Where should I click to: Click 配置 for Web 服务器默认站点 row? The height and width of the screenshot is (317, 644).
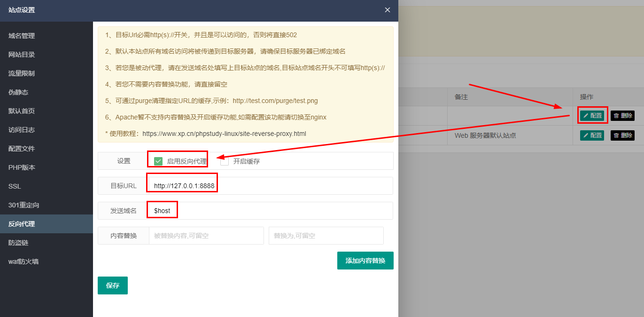pyautogui.click(x=592, y=135)
